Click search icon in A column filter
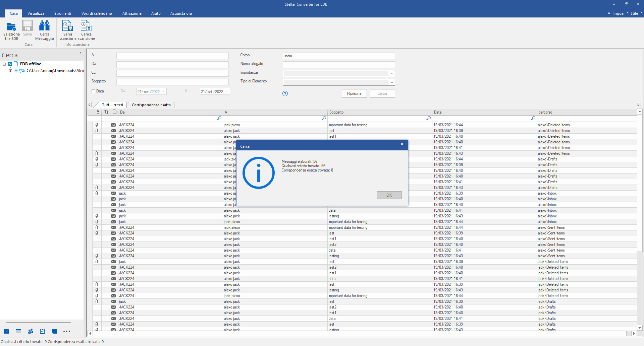 (324, 118)
